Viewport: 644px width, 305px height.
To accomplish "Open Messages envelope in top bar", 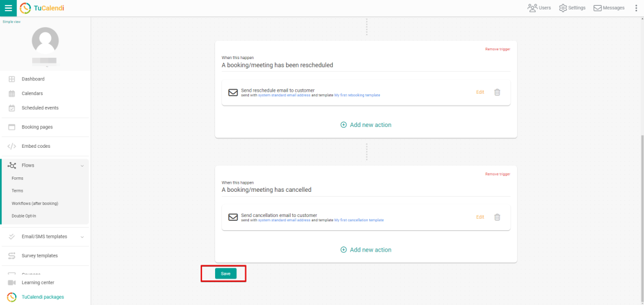I will click(609, 8).
